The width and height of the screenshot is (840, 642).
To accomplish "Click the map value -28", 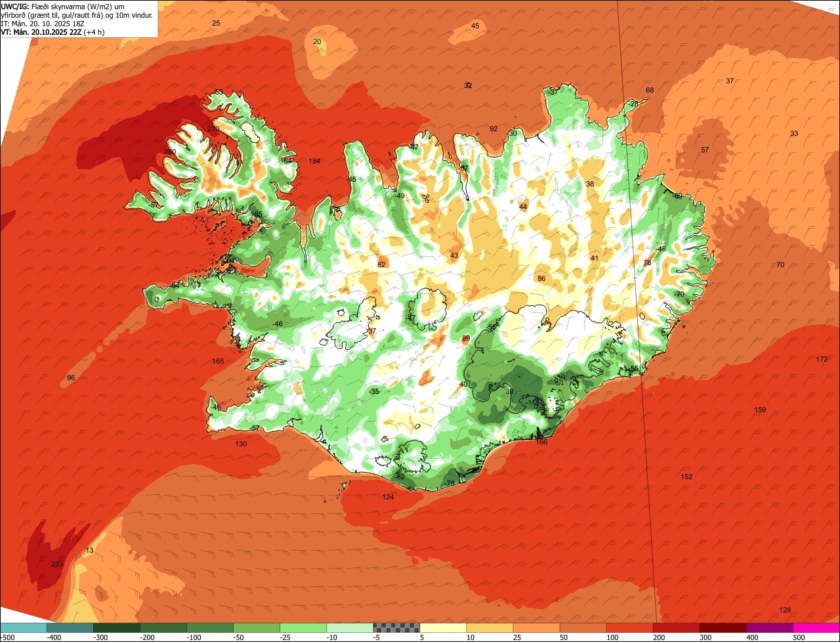I will click(x=633, y=104).
